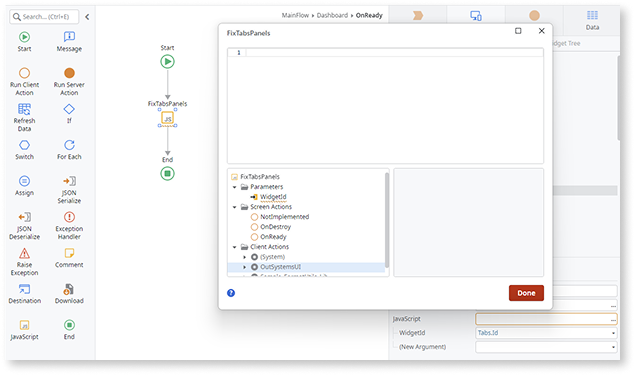Screen dimensions: 635x375
Task: Pick the Run Client Action tool
Action: (x=24, y=82)
